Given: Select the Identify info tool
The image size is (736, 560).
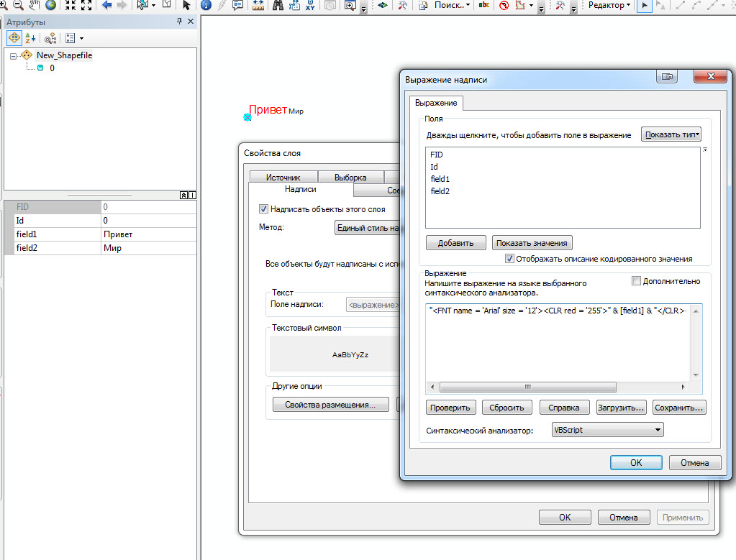Looking at the screenshot, I should 206,5.
